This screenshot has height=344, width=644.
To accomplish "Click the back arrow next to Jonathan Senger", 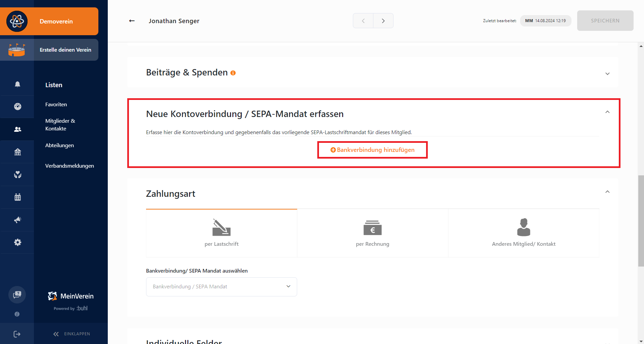I will (132, 21).
